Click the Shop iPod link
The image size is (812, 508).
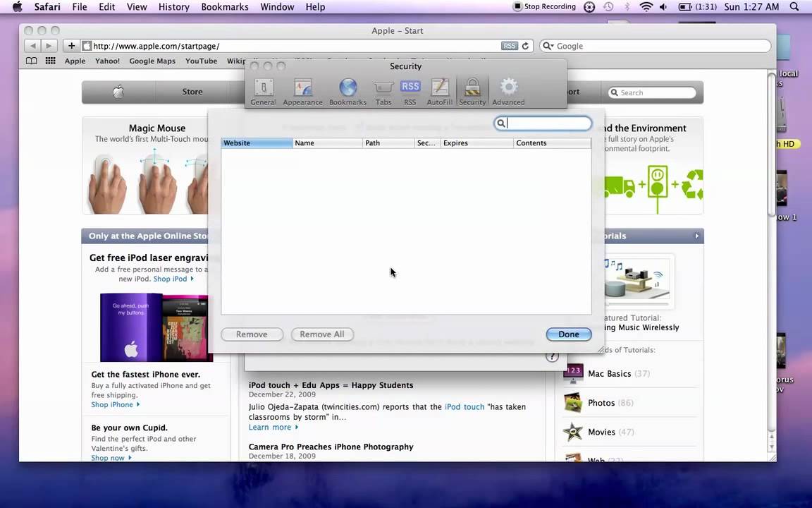coord(173,279)
